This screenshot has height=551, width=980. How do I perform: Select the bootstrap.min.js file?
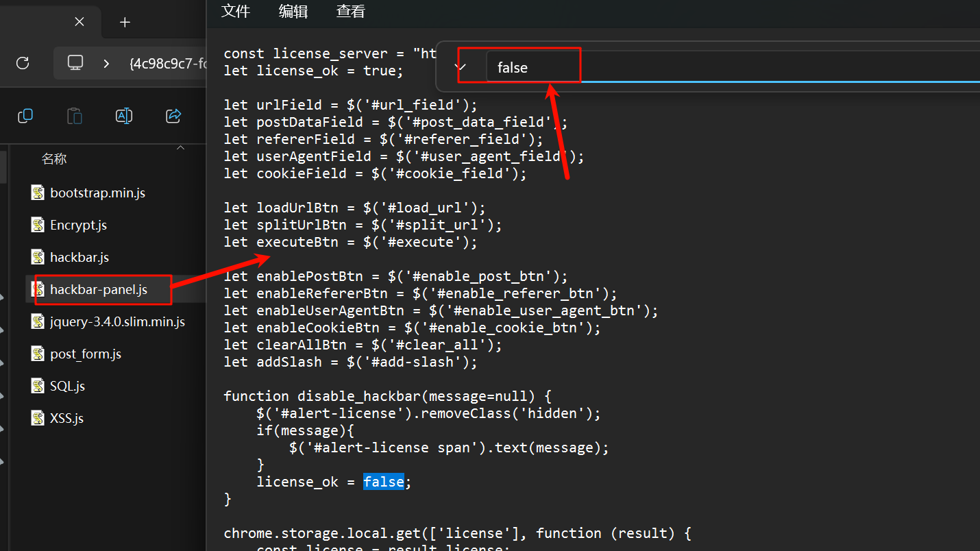[97, 193]
